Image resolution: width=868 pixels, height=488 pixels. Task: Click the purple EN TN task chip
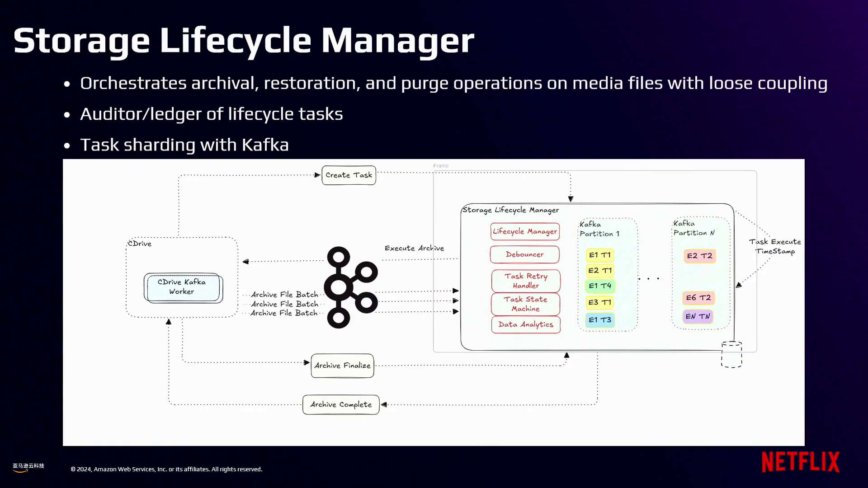click(x=698, y=316)
